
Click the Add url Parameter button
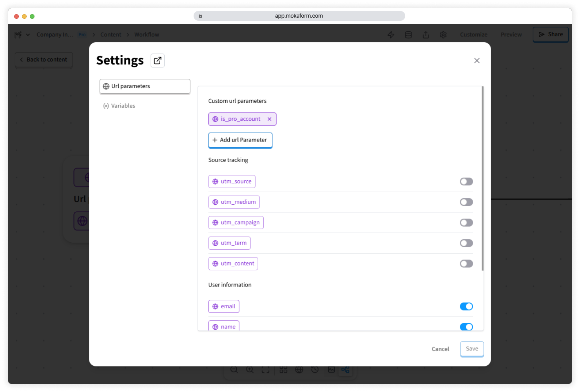[x=240, y=140]
